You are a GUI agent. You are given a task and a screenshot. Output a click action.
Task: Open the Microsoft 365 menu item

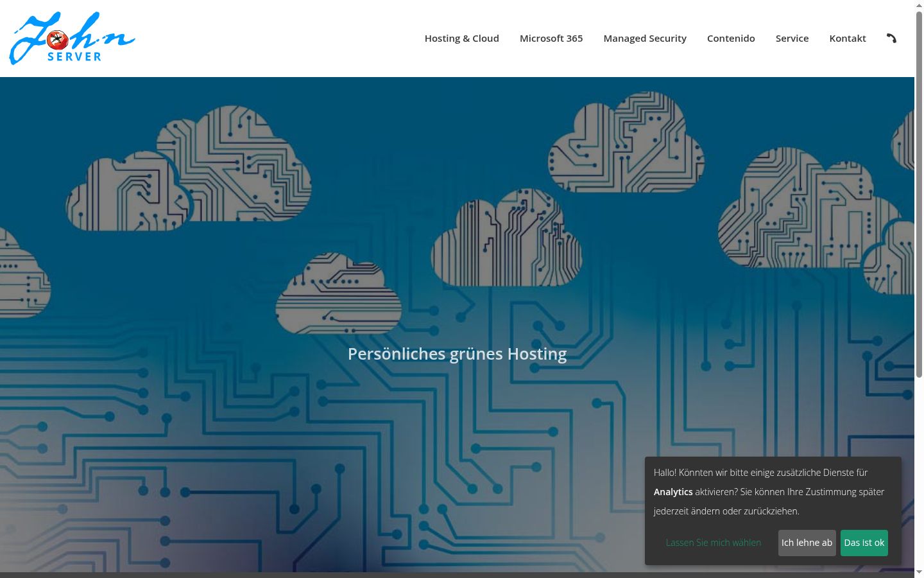551,39
